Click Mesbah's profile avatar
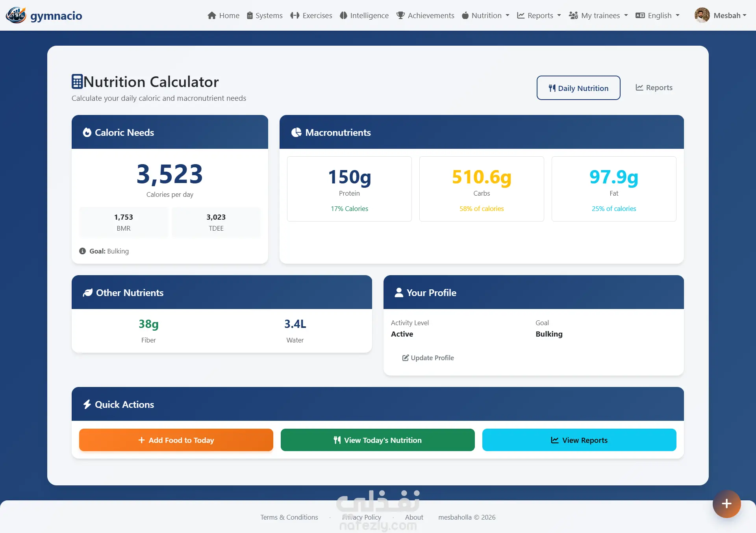Image resolution: width=756 pixels, height=533 pixels. (x=702, y=15)
